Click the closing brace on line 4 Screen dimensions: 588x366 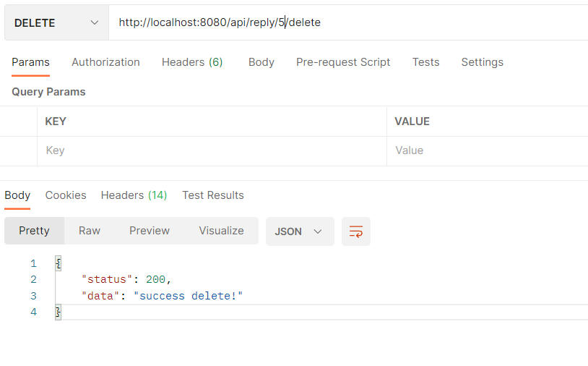(58, 312)
